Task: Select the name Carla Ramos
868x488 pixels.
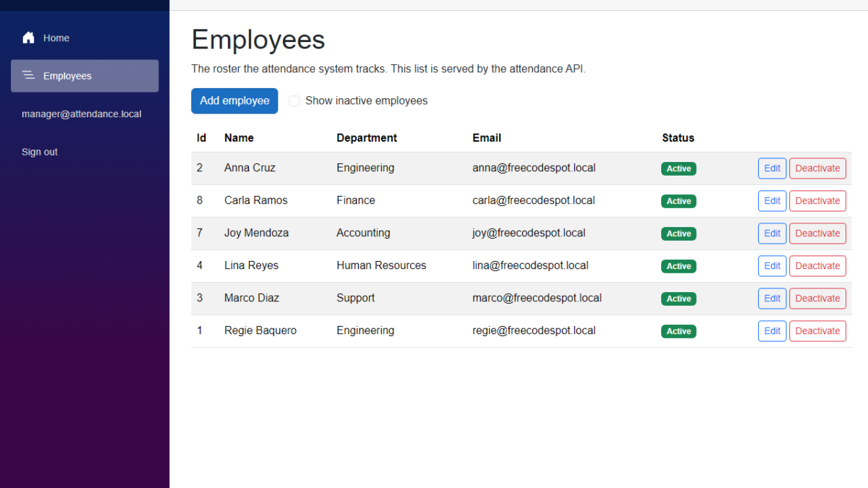Action: [256, 200]
